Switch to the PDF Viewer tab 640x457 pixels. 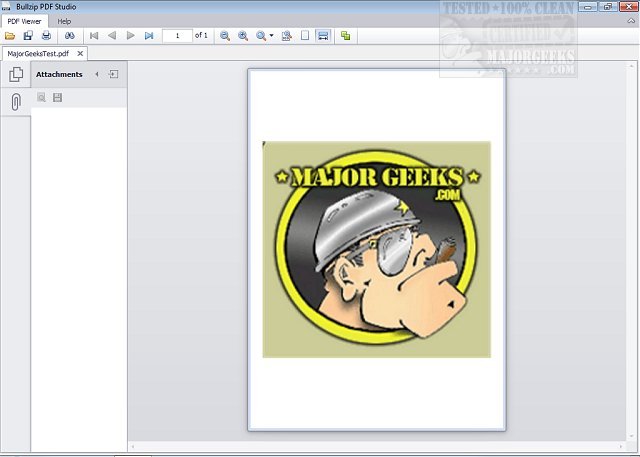(x=24, y=22)
